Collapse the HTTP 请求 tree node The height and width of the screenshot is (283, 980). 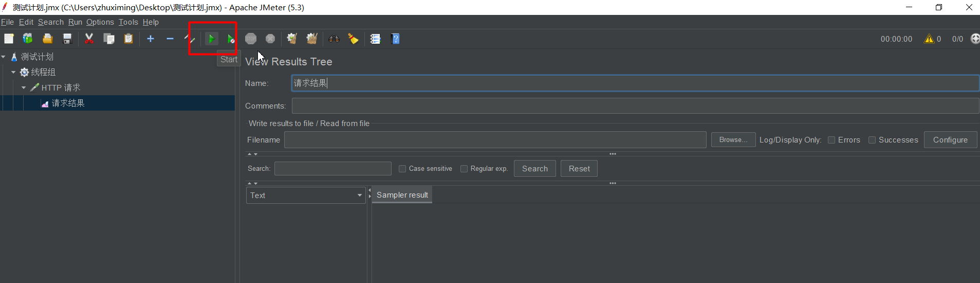pos(24,87)
